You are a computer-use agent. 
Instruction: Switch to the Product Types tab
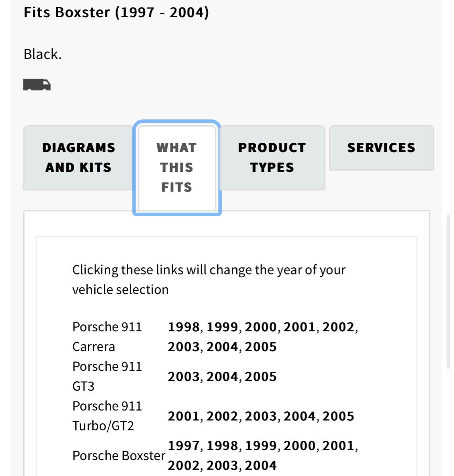coord(272,157)
